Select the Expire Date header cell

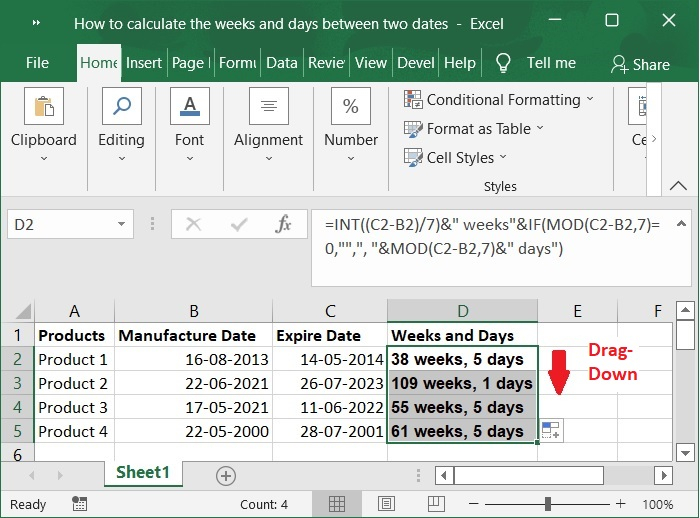pos(330,335)
